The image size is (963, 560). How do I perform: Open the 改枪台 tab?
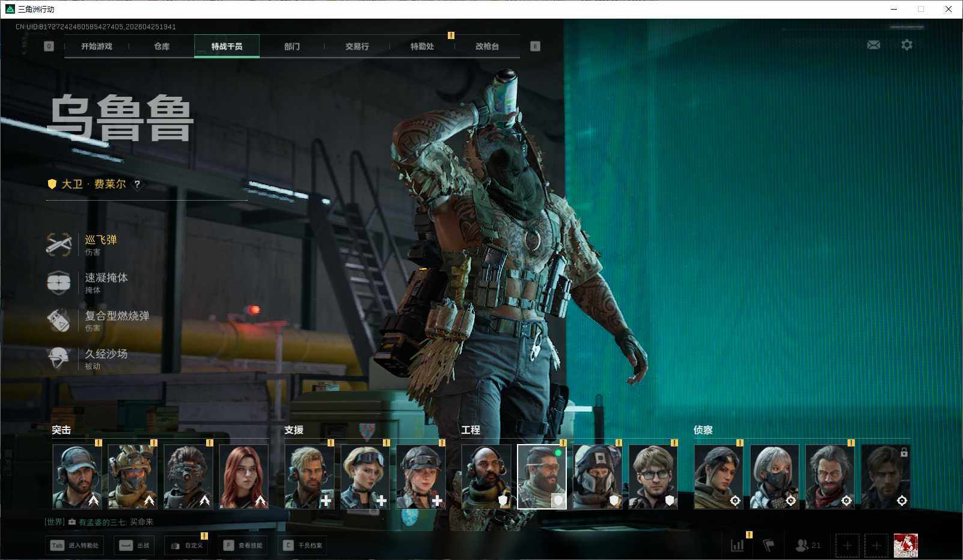point(487,46)
